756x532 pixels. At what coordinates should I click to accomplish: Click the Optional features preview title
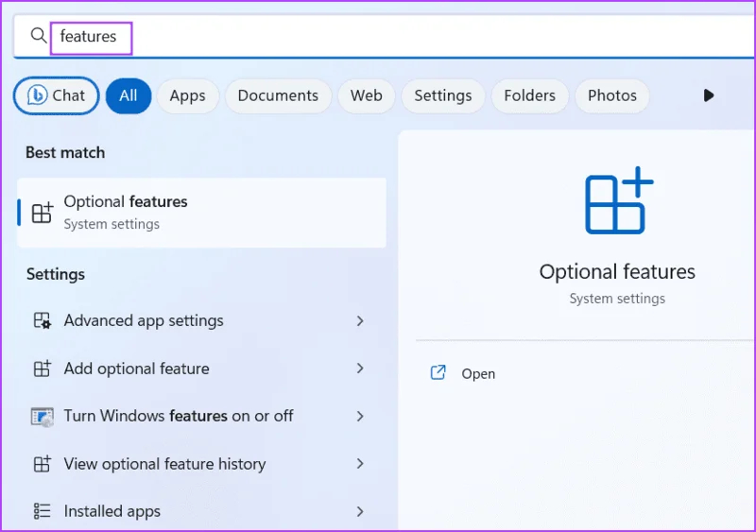point(617,271)
